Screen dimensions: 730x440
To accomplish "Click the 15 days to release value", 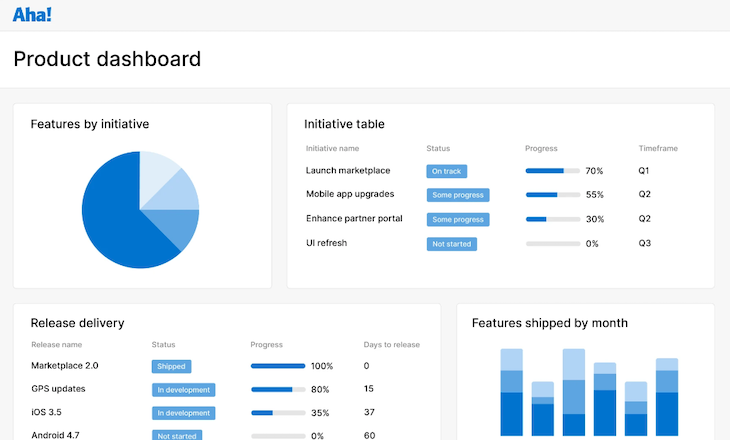I will (x=369, y=388).
